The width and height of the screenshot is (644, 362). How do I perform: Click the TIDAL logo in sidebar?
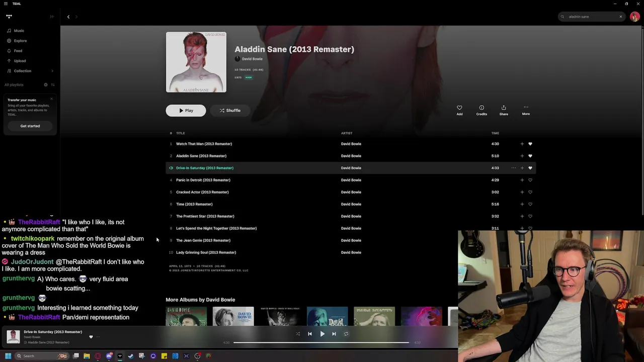point(9,17)
